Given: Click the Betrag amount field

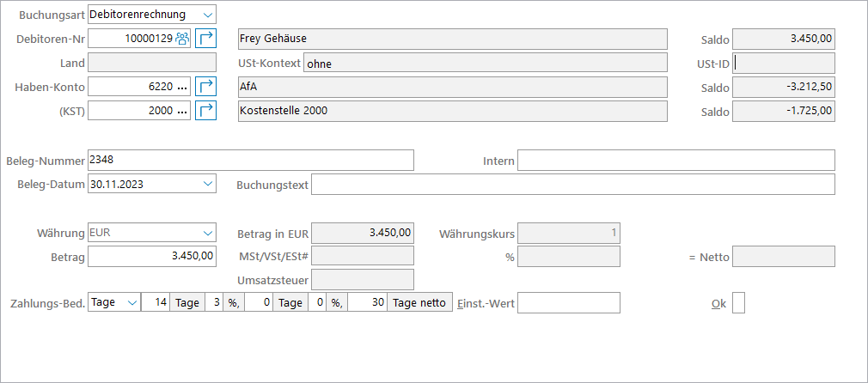Looking at the screenshot, I should (152, 256).
